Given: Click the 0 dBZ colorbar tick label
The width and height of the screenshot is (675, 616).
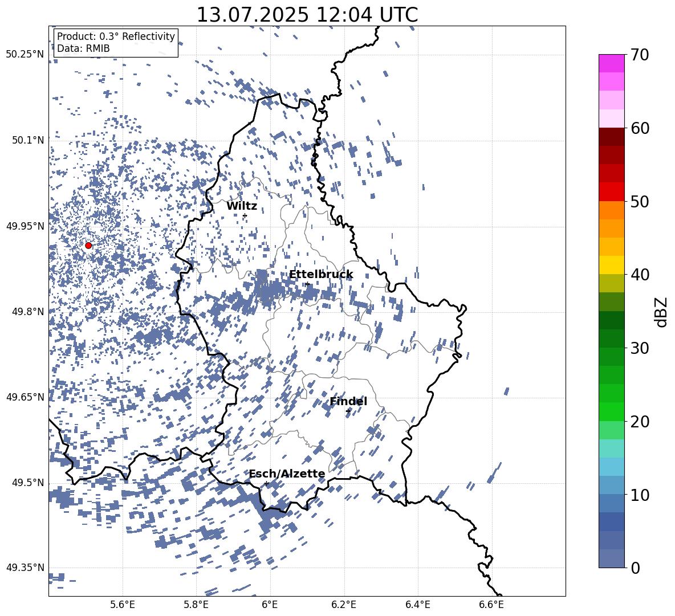Looking at the screenshot, I should (x=635, y=568).
